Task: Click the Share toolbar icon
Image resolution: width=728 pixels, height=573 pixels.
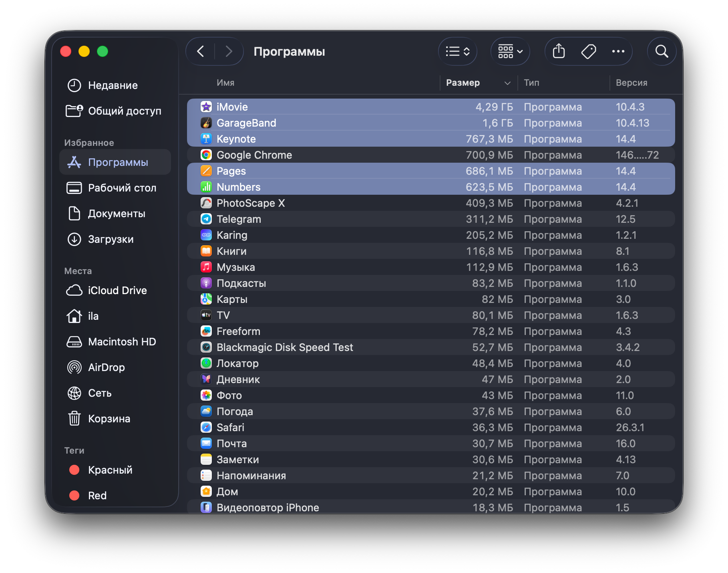Action: [x=559, y=51]
